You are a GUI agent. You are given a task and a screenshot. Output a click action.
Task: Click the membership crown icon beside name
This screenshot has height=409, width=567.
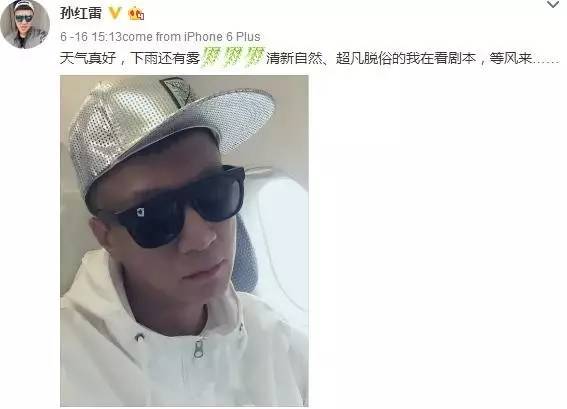[136, 14]
